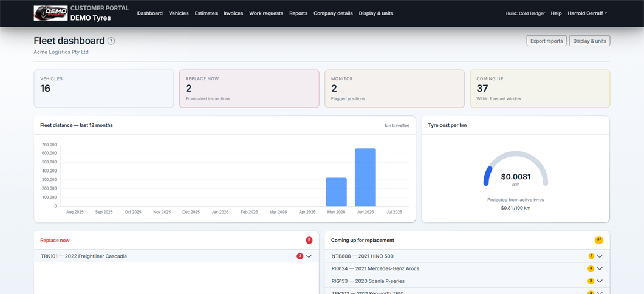Click the yellow 8 badge on RIG153 row
Screen dimensions: 644x294
[x=591, y=281]
